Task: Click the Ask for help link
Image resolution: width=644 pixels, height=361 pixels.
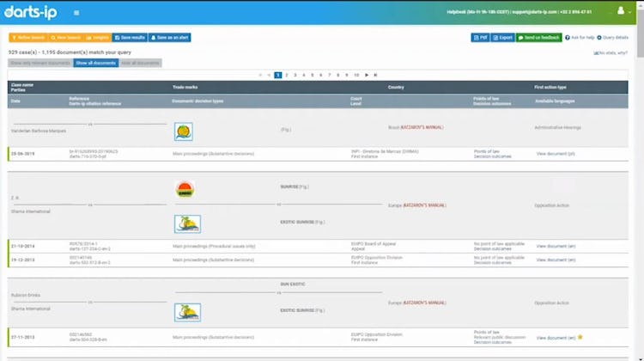Action: [580, 38]
